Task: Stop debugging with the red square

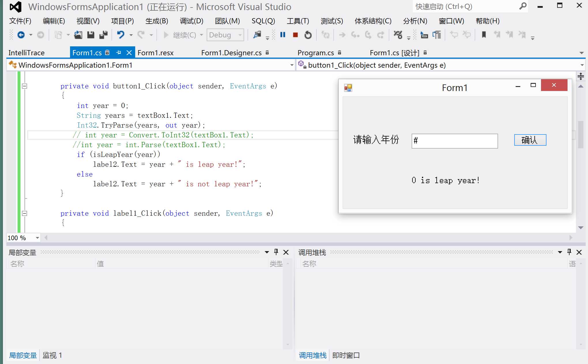Action: coord(295,35)
